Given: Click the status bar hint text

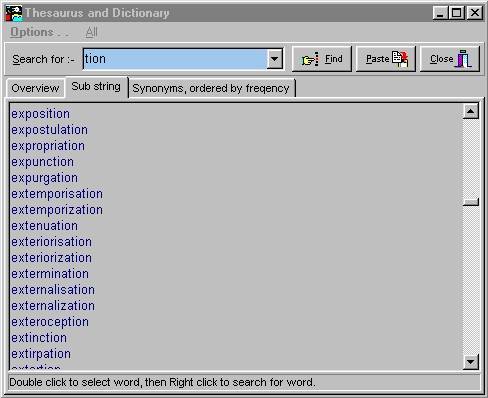Looking at the screenshot, I should [162, 382].
